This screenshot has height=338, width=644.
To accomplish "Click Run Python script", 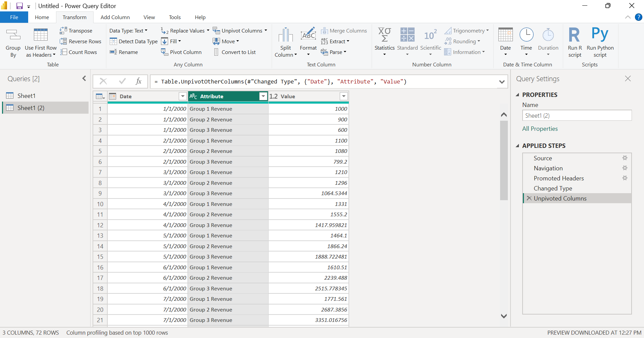I will point(600,42).
